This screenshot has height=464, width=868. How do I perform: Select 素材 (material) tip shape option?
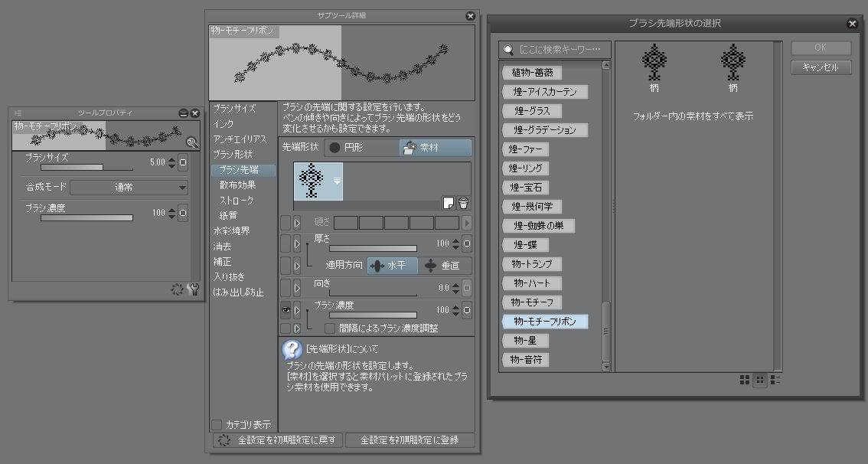(x=436, y=148)
